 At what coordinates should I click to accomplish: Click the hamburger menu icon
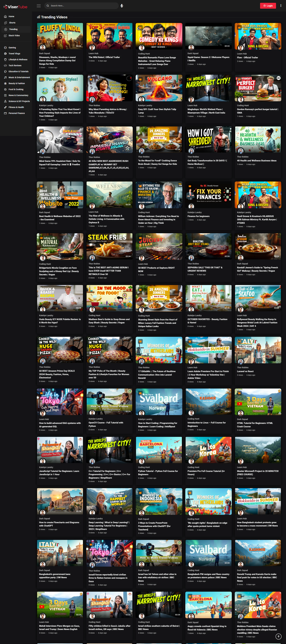click(x=39, y=6)
